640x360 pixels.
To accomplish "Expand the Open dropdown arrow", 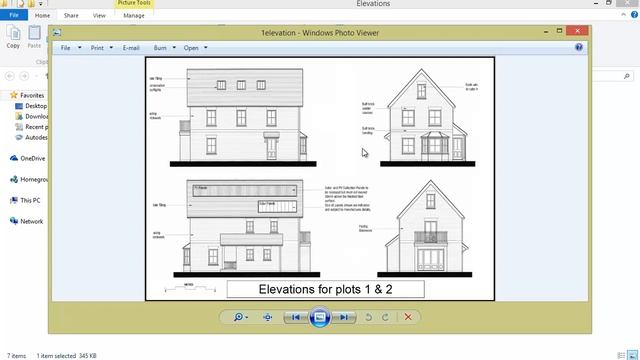I will 206,48.
